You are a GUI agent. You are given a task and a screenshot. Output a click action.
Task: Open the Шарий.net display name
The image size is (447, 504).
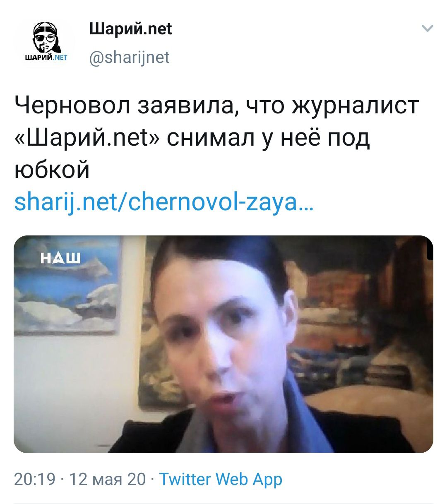[x=131, y=29]
